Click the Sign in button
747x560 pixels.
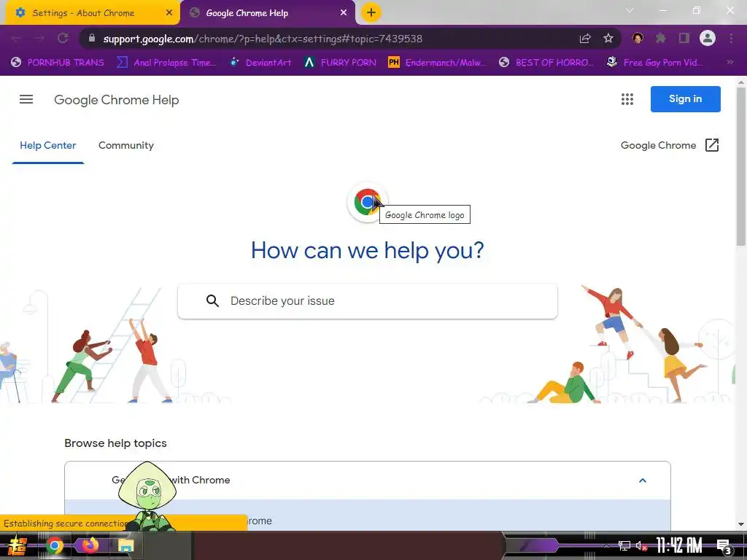(686, 99)
